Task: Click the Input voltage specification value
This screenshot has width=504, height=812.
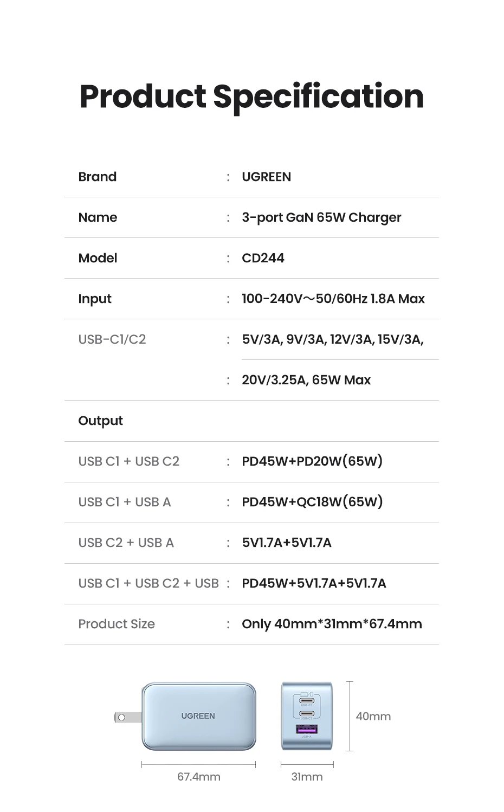Action: 333,299
